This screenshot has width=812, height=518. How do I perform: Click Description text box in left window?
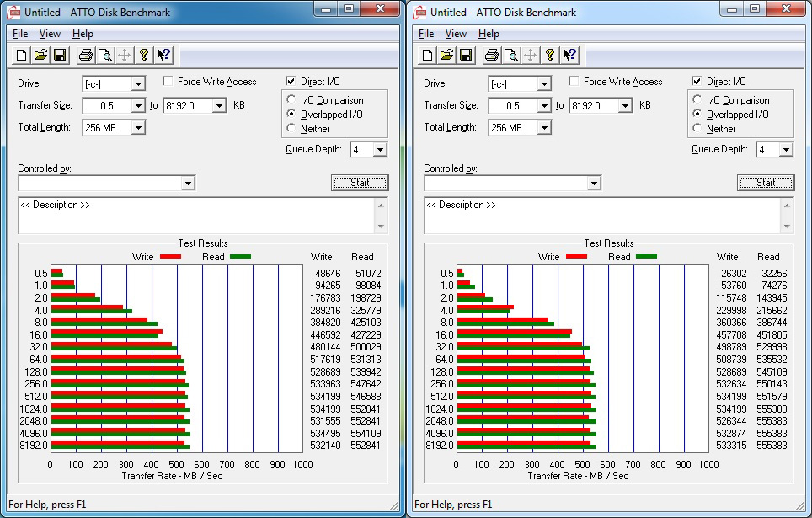(x=197, y=216)
